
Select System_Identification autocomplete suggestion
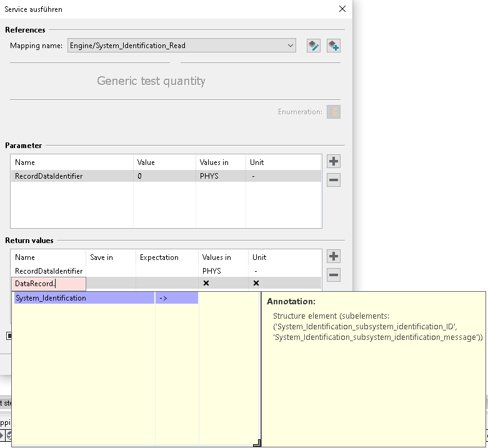tap(84, 298)
